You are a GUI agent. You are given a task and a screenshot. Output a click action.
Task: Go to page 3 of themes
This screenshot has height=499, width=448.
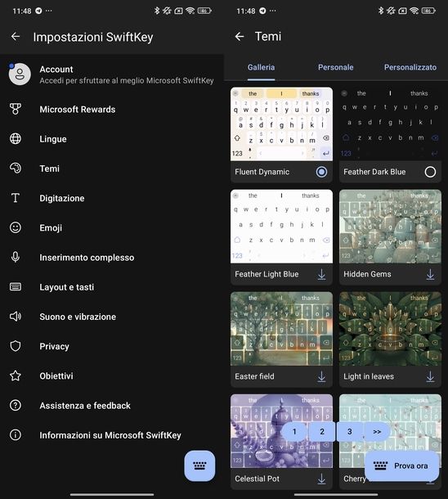pyautogui.click(x=349, y=432)
